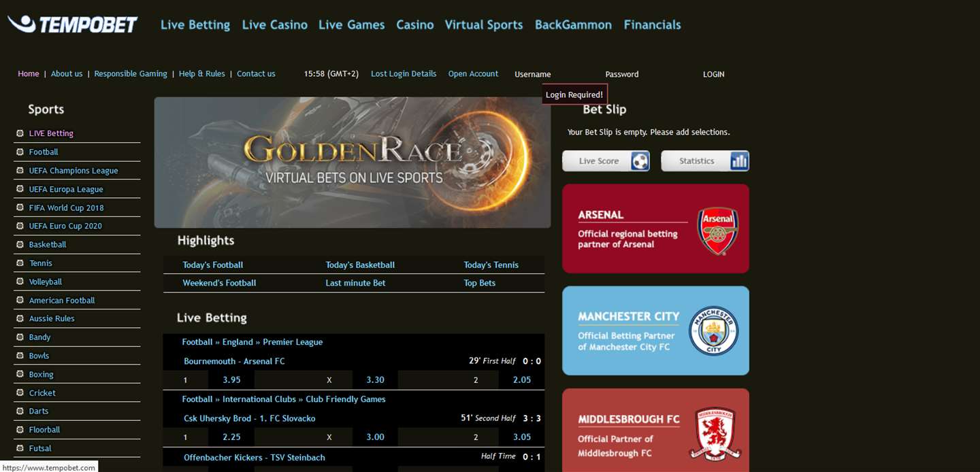Open the Casino menu item
The height and width of the screenshot is (472, 980).
click(x=415, y=24)
